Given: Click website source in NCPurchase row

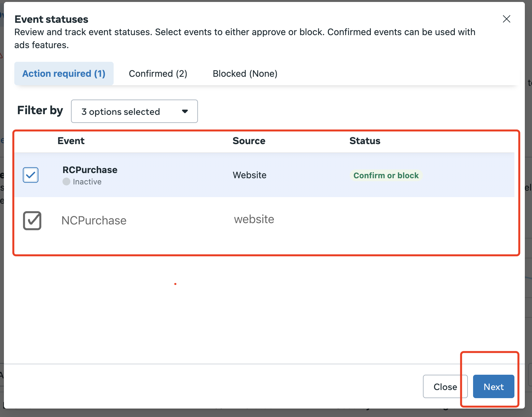Looking at the screenshot, I should (254, 219).
